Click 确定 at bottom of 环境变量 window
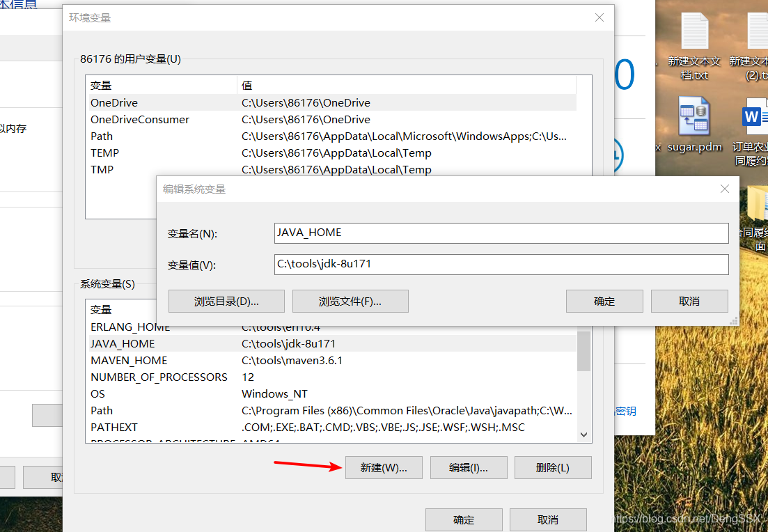Viewport: 768px width, 532px height. click(464, 519)
